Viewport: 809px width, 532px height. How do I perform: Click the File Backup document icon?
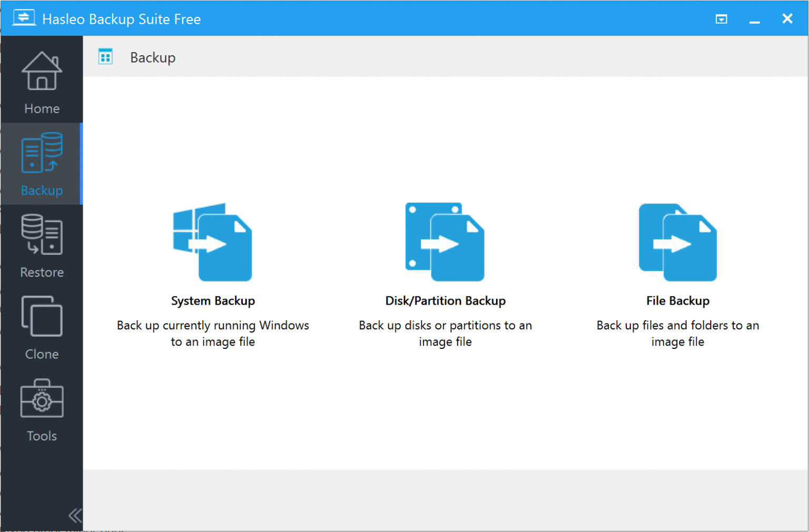click(678, 242)
